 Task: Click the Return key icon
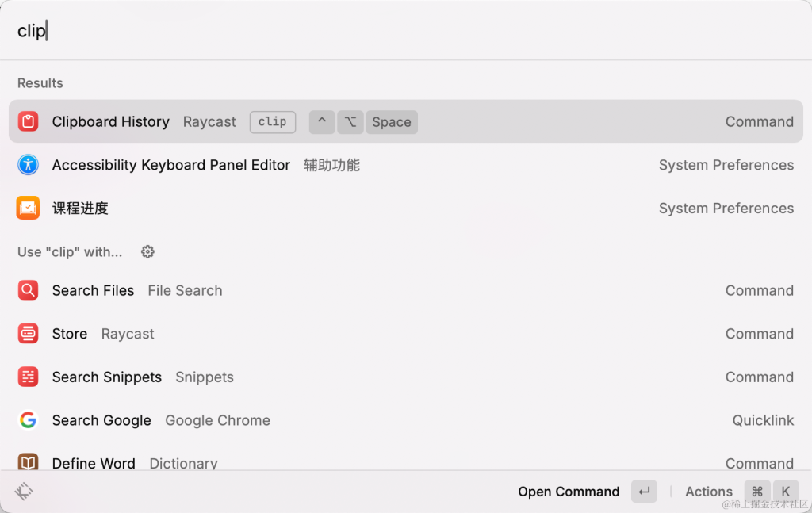pos(644,492)
